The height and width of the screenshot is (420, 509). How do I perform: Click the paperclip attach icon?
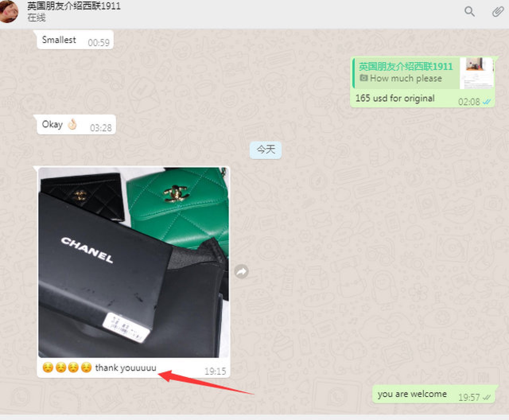point(497,12)
